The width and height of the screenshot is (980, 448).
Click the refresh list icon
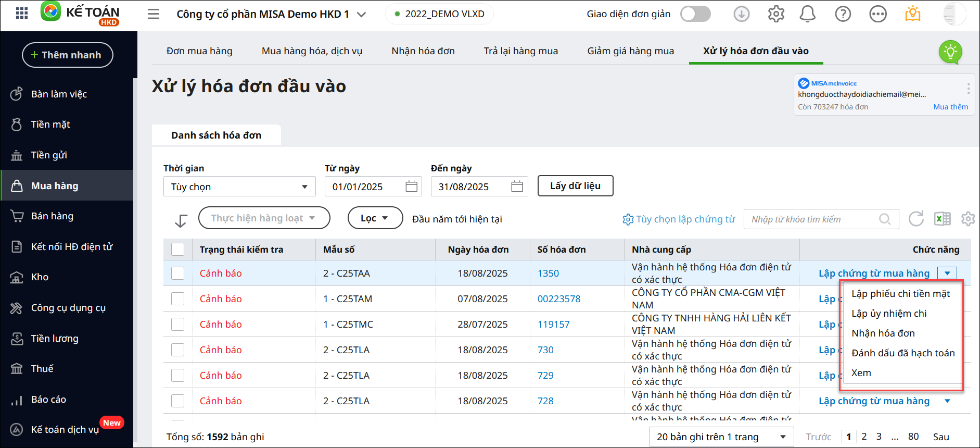pyautogui.click(x=917, y=219)
